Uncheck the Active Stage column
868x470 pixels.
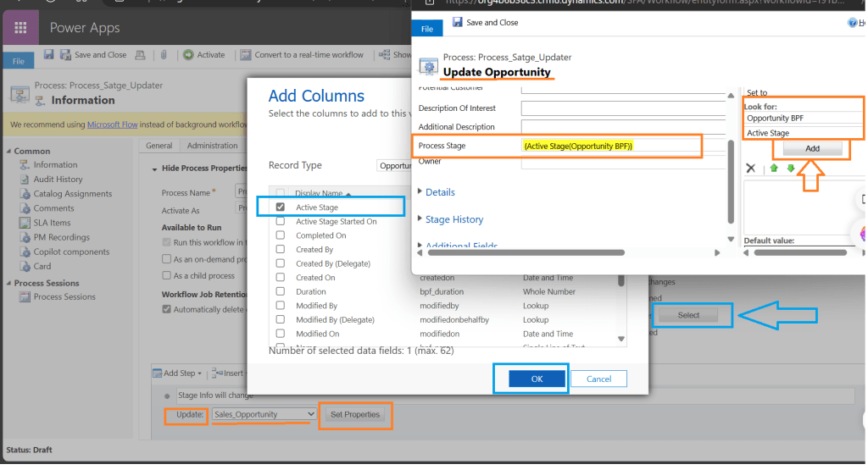click(x=280, y=207)
